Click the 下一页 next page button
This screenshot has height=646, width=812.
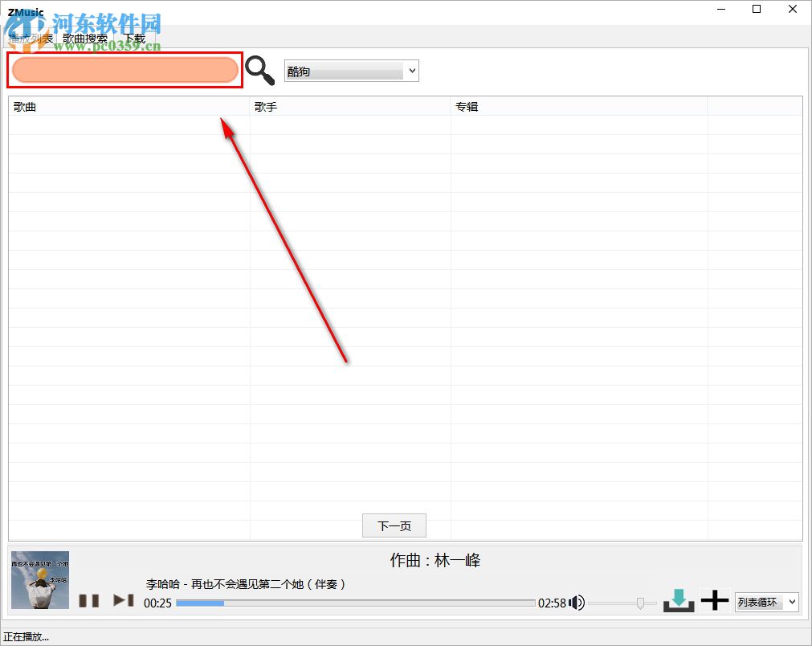point(394,525)
